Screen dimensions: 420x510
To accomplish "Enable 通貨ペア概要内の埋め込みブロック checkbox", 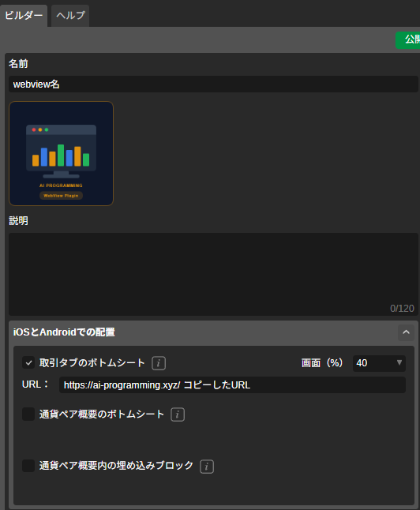I will coord(28,466).
